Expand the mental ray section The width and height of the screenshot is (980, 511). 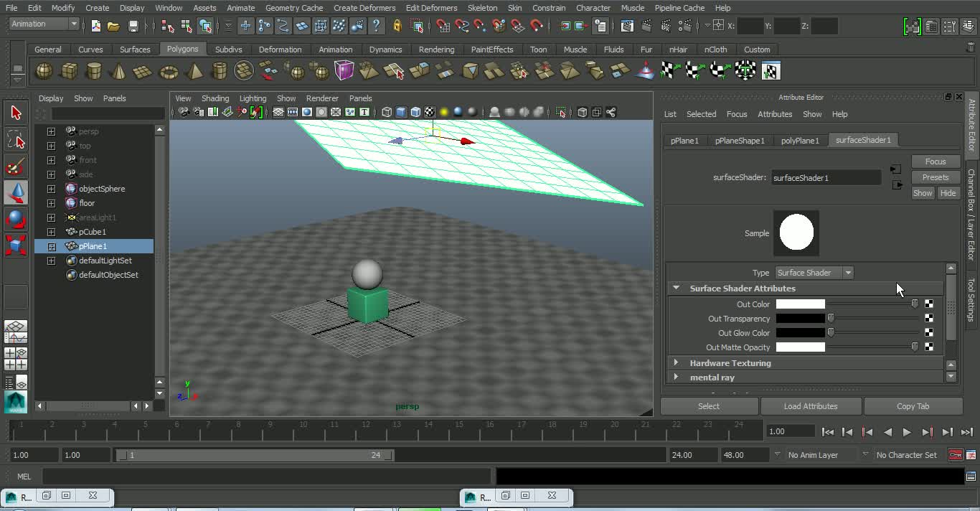pos(676,377)
